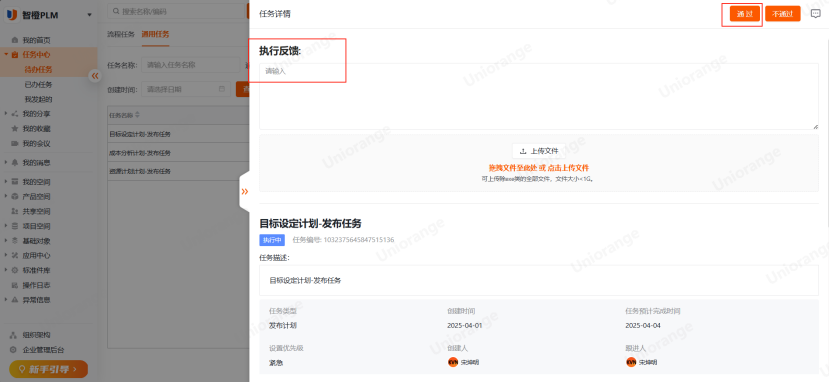This screenshot has width=829, height=382.
Task: Collapse the 任务中心 tree arrow
Action: click(x=6, y=54)
